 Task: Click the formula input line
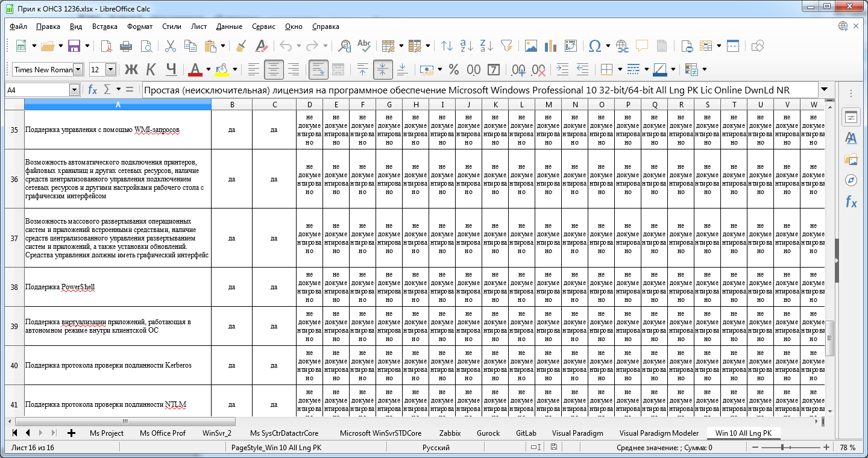479,90
